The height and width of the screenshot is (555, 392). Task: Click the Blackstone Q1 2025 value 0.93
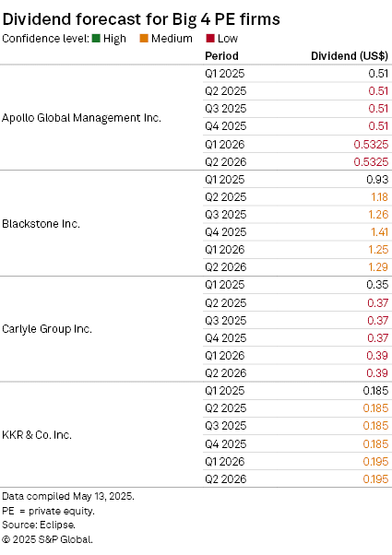[377, 180]
